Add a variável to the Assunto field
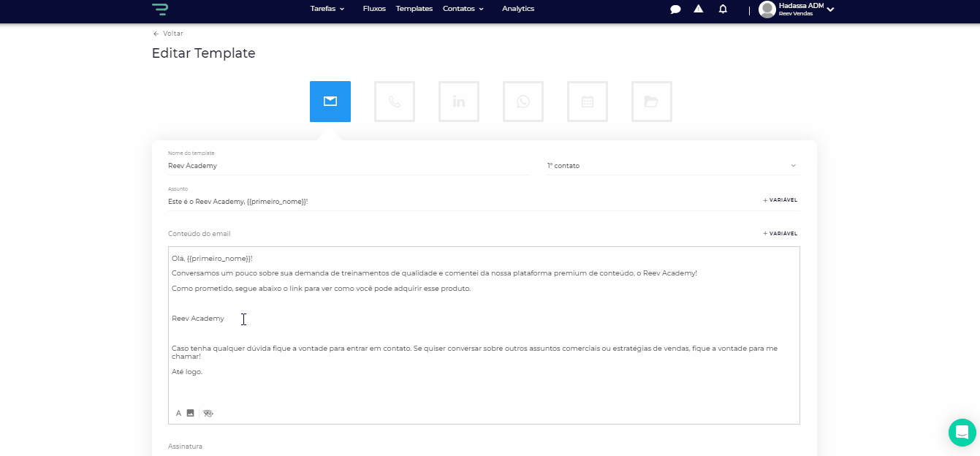The height and width of the screenshot is (456, 980). click(x=780, y=199)
